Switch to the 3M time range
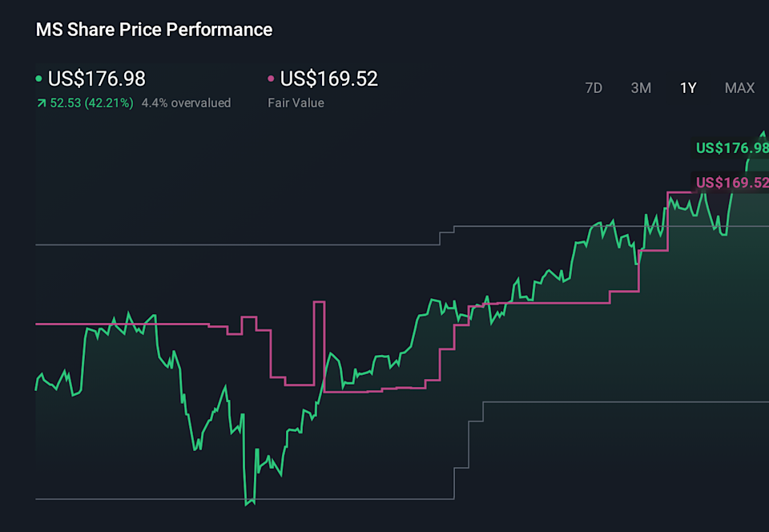Image resolution: width=769 pixels, height=532 pixels. [x=641, y=88]
